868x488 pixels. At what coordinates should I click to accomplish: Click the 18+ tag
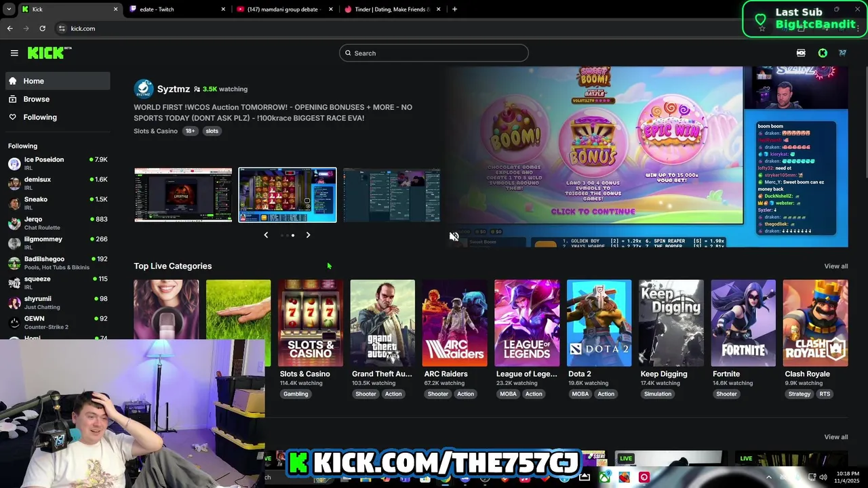pyautogui.click(x=190, y=131)
